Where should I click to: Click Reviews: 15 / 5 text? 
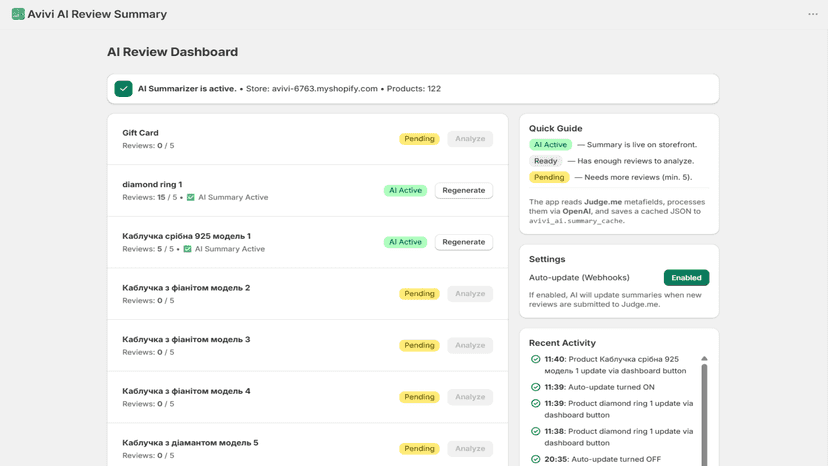[x=149, y=197]
